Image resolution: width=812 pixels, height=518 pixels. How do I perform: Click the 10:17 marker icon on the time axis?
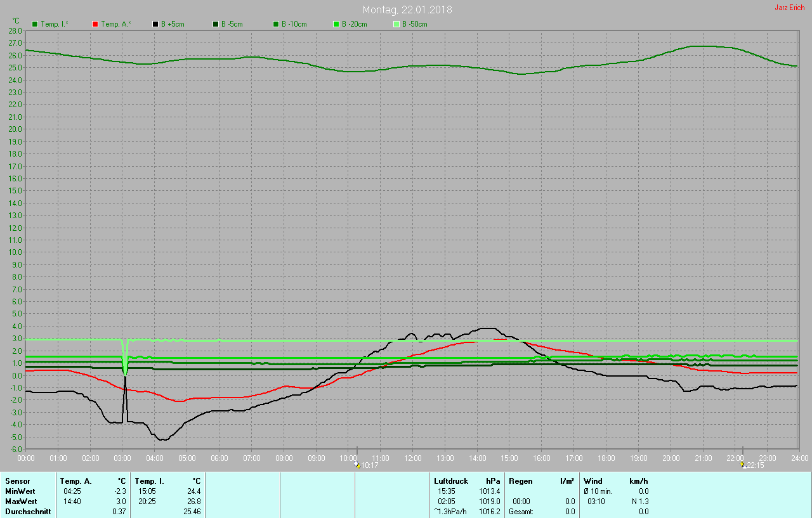coord(357,465)
